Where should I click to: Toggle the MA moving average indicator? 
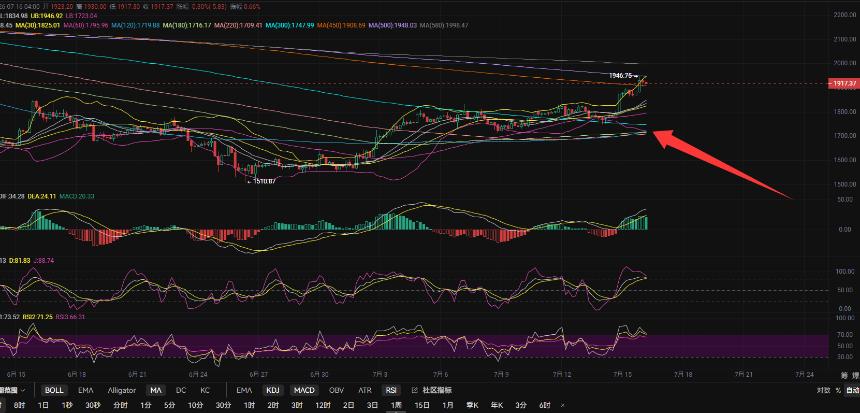(x=156, y=391)
